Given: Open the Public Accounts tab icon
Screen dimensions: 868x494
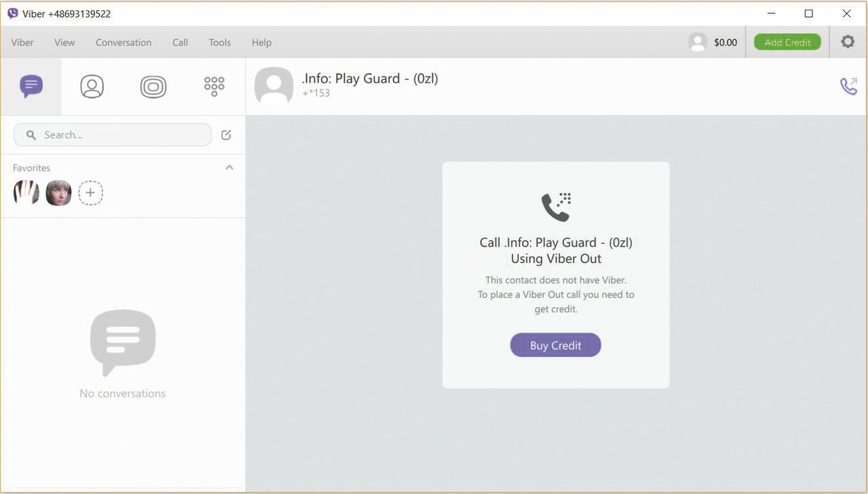Looking at the screenshot, I should coord(153,87).
